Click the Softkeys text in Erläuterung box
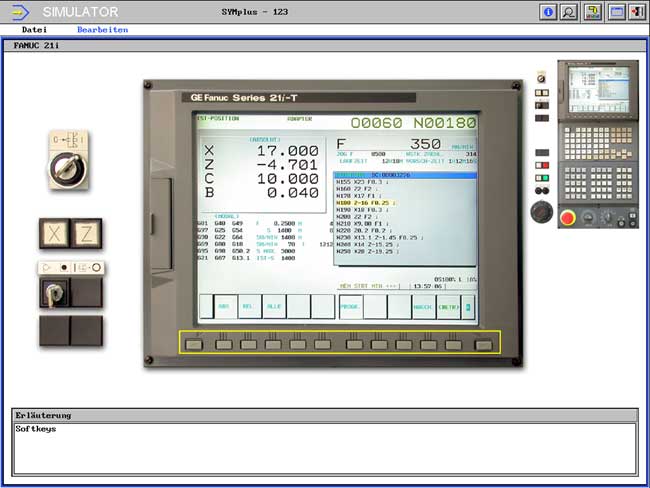Image resolution: width=650 pixels, height=488 pixels. coord(36,429)
